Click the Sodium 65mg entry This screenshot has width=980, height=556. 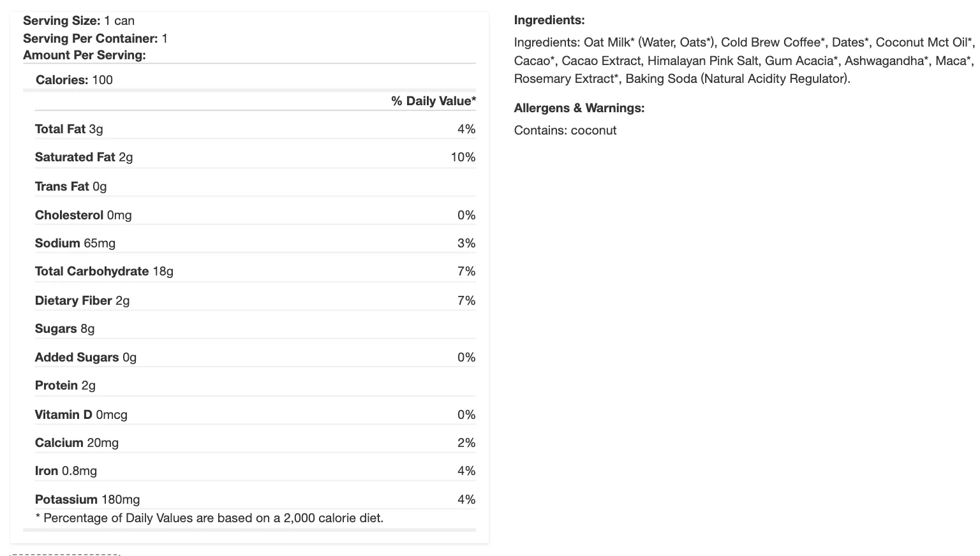click(75, 243)
